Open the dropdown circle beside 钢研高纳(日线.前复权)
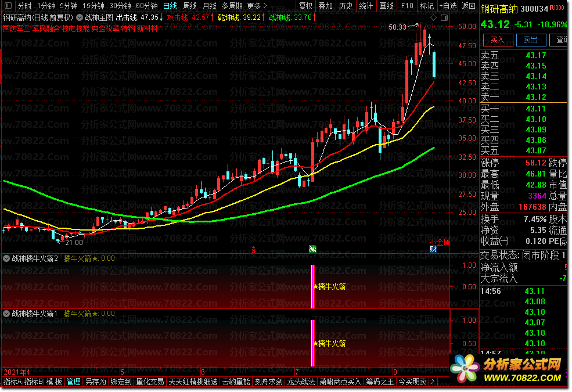 80,17
